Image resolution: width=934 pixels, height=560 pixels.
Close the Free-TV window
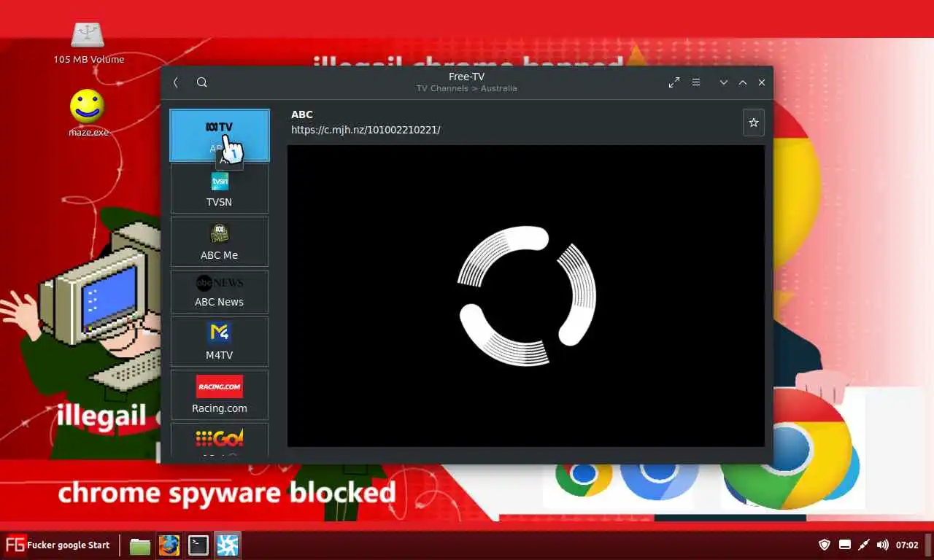pos(762,82)
